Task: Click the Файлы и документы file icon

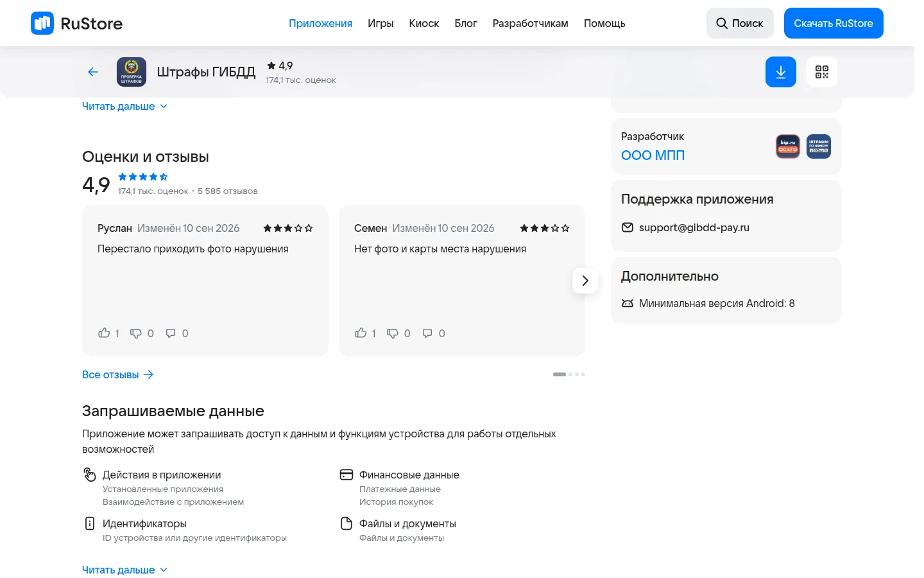Action: pos(346,523)
